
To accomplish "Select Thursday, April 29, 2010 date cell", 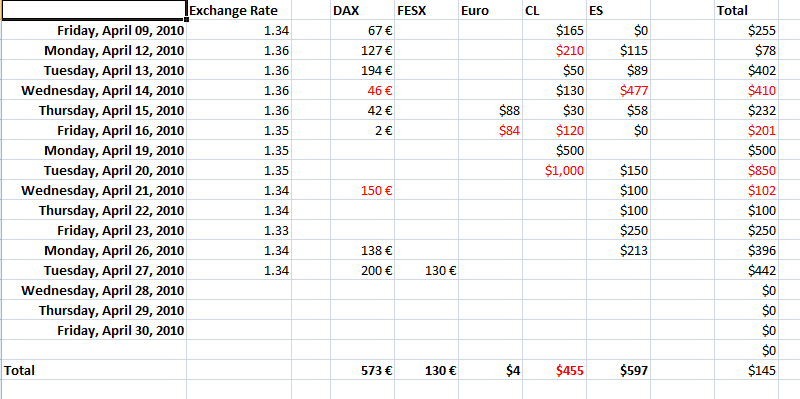I will click(x=94, y=310).
